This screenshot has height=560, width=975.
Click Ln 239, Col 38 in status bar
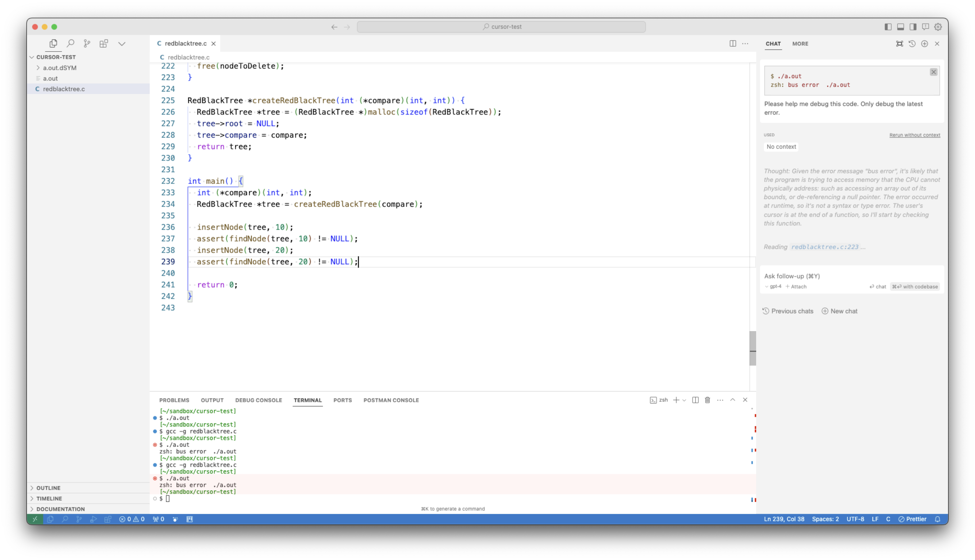pyautogui.click(x=784, y=519)
